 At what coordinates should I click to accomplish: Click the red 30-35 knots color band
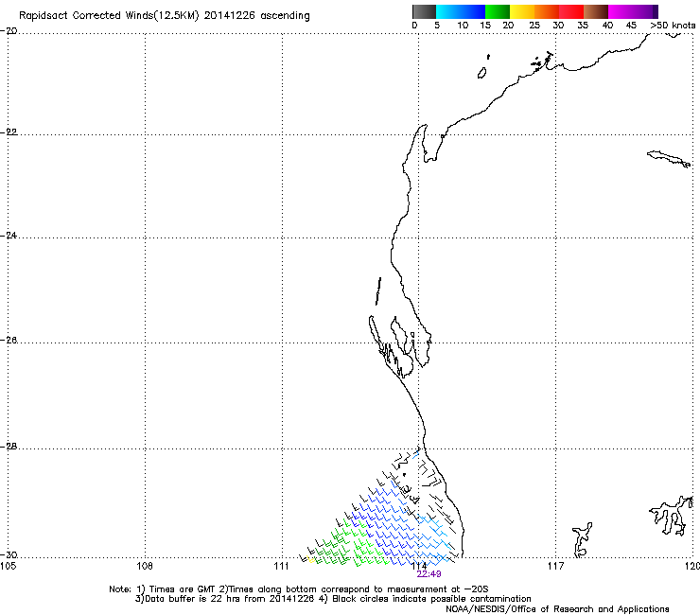click(x=571, y=11)
